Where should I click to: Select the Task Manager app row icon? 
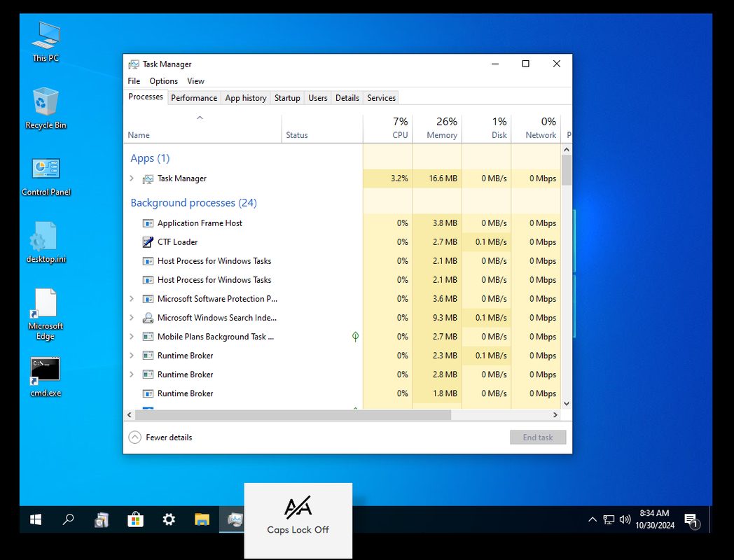[x=148, y=178]
